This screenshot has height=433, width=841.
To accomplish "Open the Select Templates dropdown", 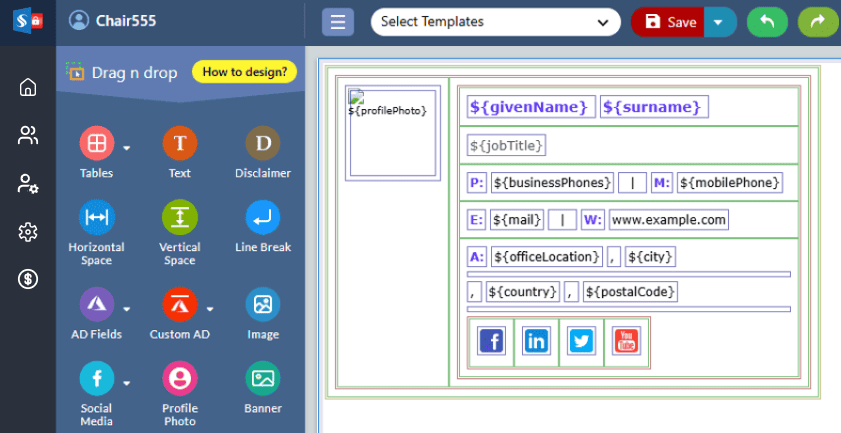I will (495, 22).
